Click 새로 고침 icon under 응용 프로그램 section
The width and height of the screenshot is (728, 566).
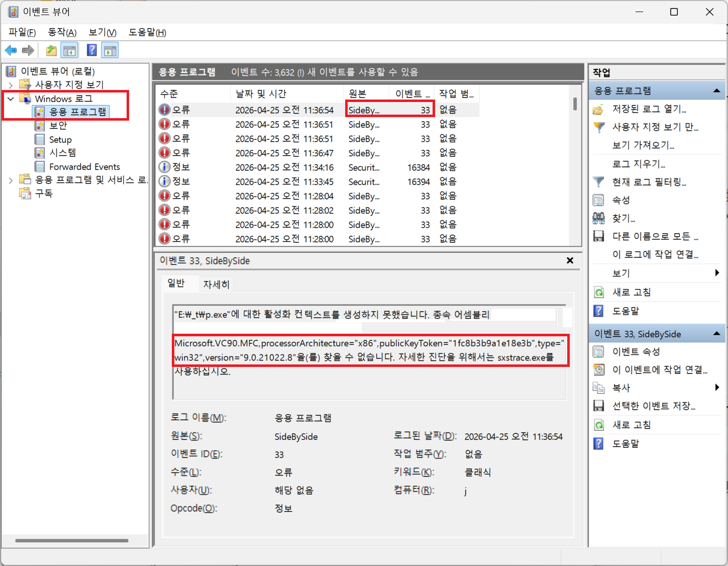598,292
